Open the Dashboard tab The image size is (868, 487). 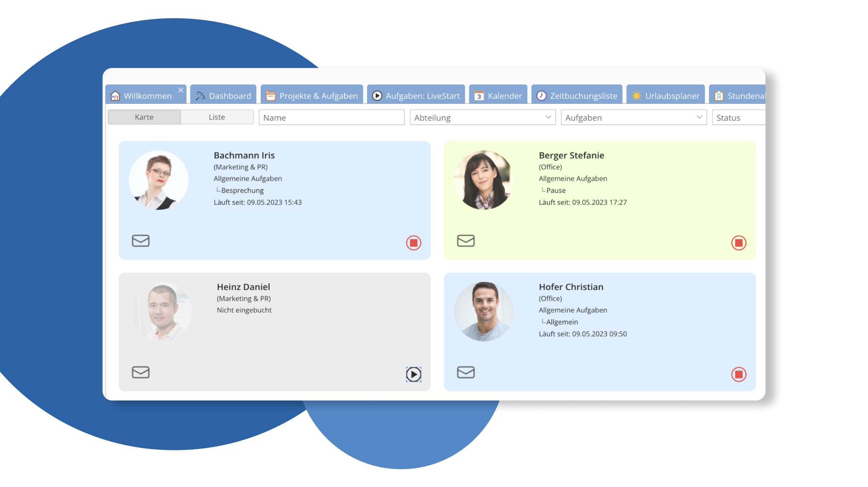pos(223,95)
